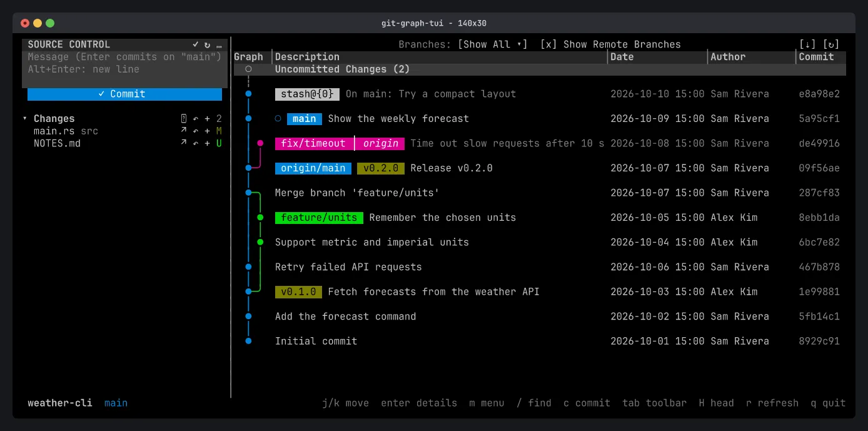Stage all changes with the Changes row plus icon
The width and height of the screenshot is (868, 431).
pyautogui.click(x=207, y=119)
